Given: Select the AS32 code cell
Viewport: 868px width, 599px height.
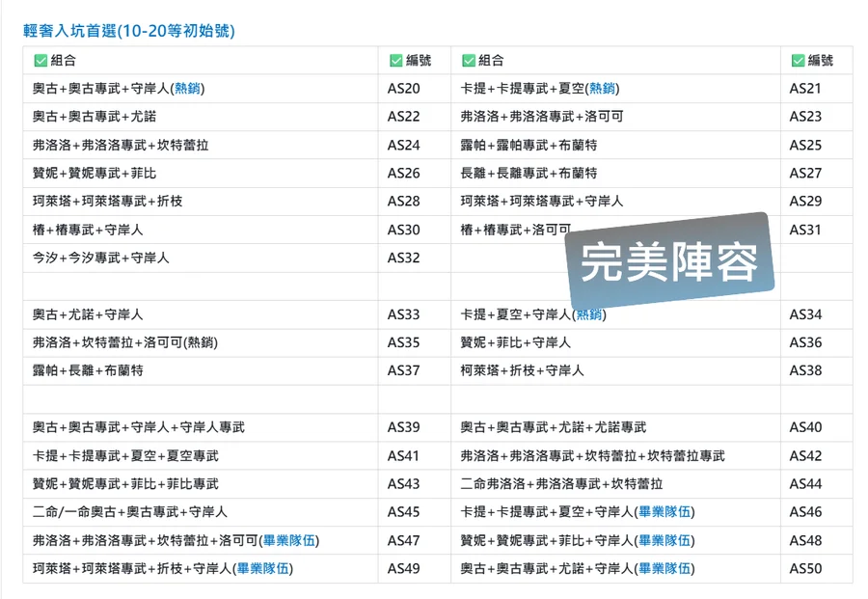Looking at the screenshot, I should coord(404,258).
